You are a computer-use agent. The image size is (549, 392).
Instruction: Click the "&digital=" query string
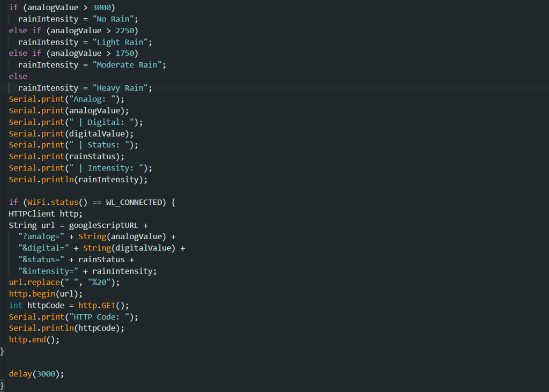click(x=47, y=248)
